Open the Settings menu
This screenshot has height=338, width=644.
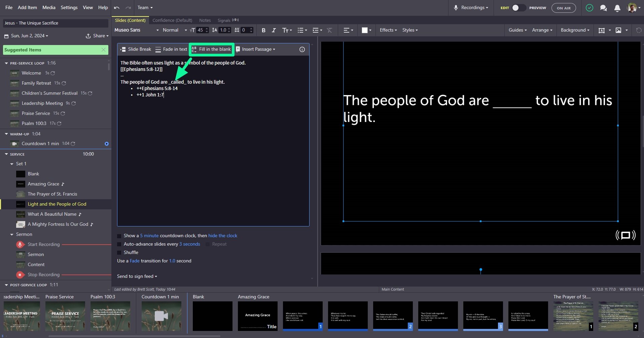click(x=69, y=7)
